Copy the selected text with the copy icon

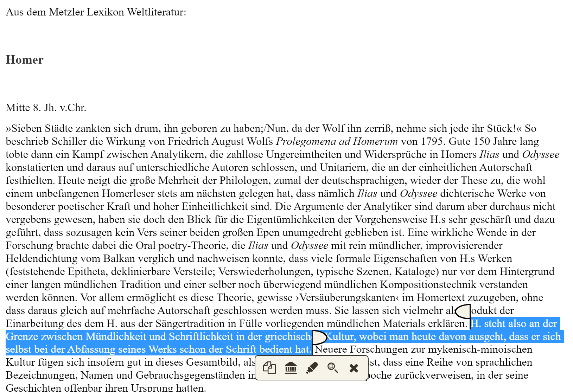269,368
